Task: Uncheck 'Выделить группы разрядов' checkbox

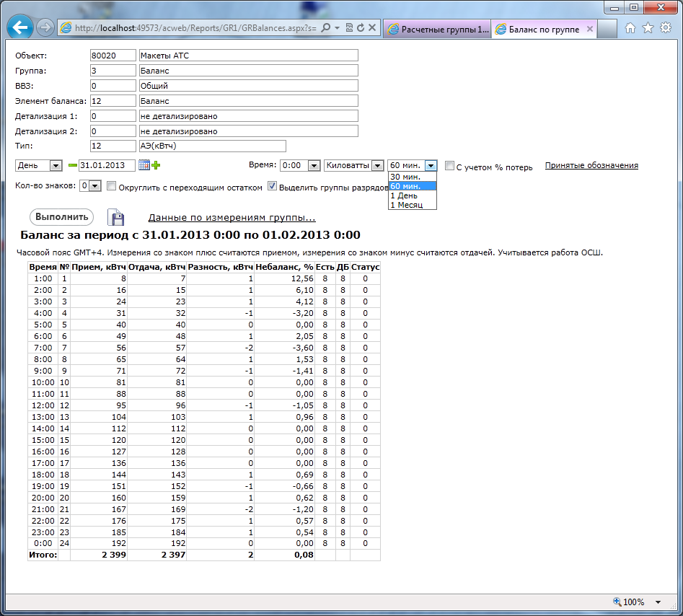Action: 272,186
